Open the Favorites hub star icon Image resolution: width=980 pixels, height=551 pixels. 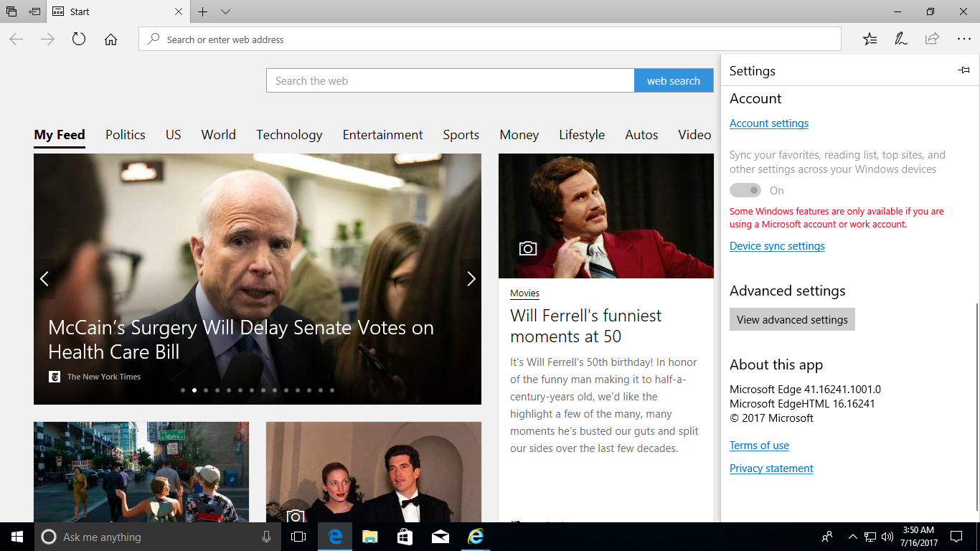pos(870,39)
